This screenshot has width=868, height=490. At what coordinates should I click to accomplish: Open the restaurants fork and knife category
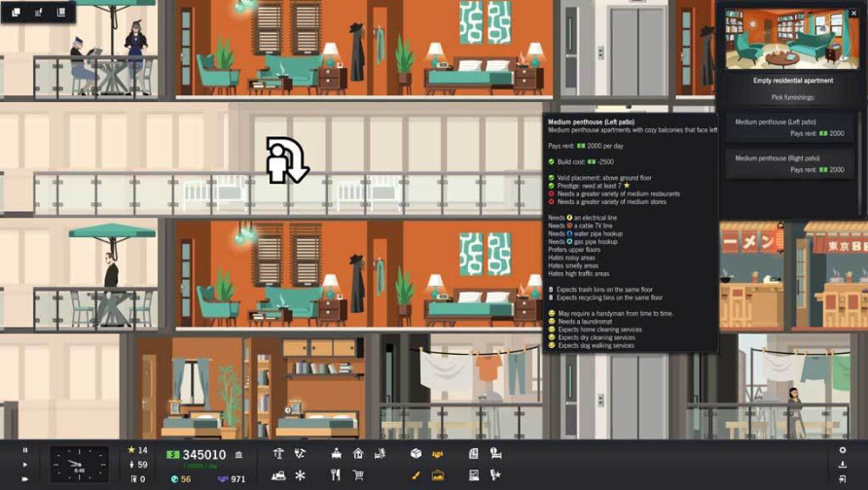pos(336,475)
